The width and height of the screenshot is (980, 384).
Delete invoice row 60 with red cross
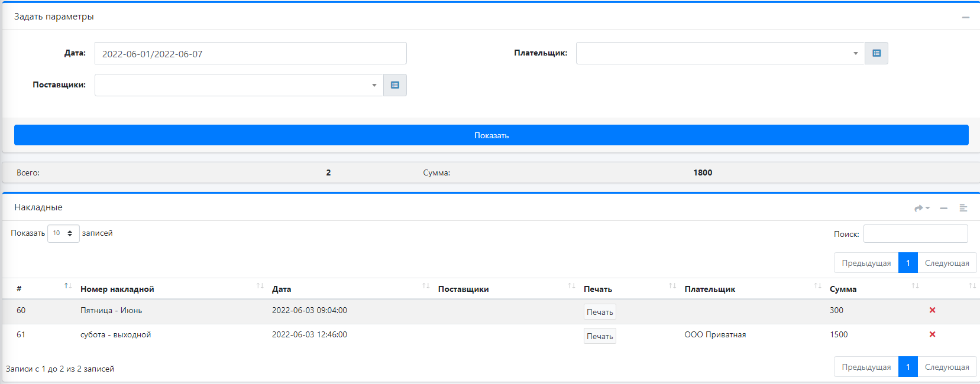pyautogui.click(x=932, y=310)
